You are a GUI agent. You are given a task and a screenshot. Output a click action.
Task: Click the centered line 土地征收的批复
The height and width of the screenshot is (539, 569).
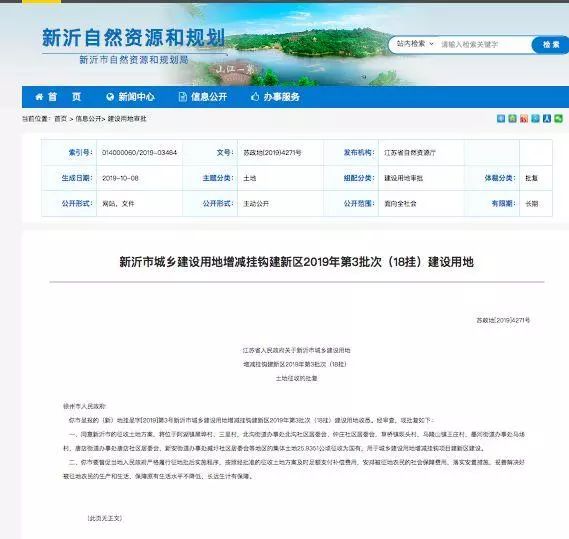296,378
